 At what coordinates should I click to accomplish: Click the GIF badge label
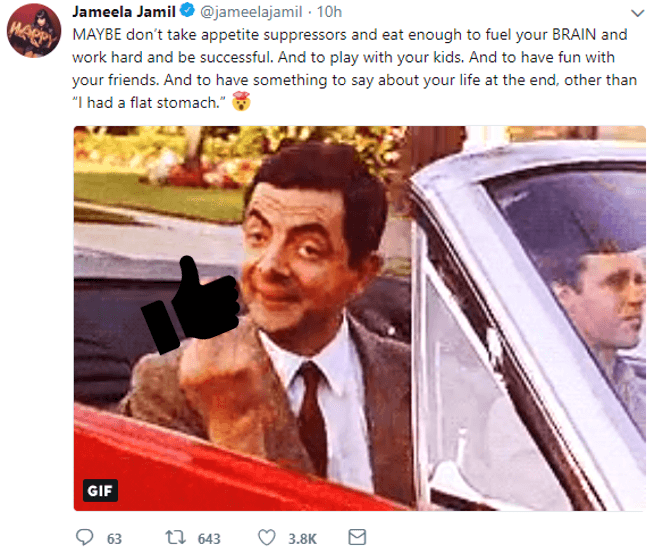coord(100,490)
